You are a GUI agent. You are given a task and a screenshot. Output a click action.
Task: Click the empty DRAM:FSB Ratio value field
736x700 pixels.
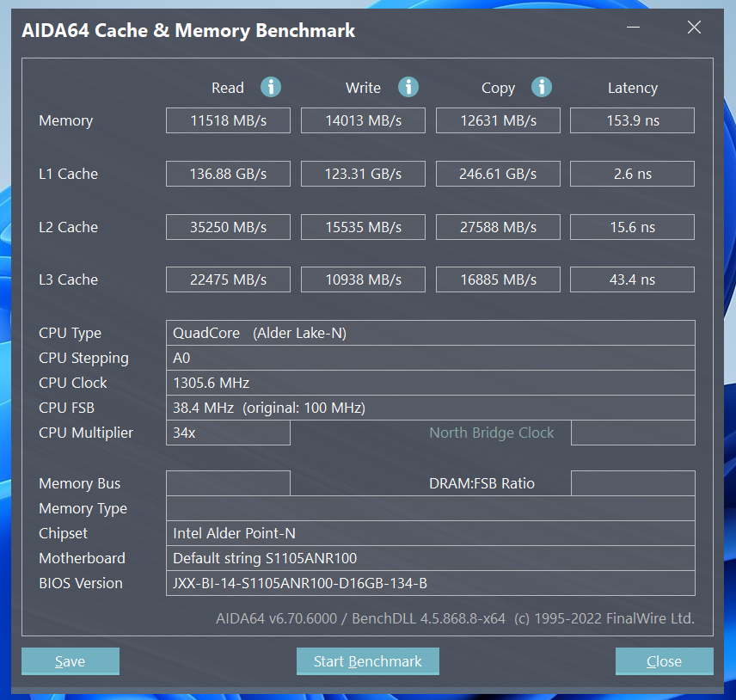[633, 483]
